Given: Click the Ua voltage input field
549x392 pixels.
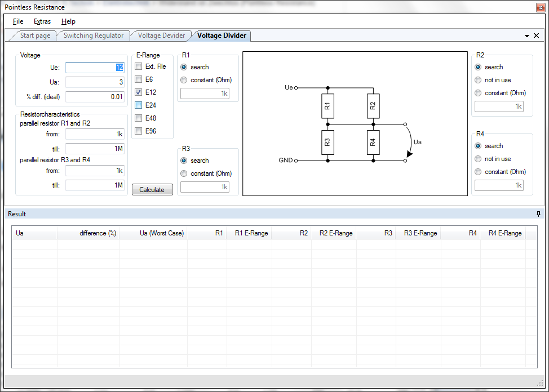Looking at the screenshot, I should coord(95,82).
